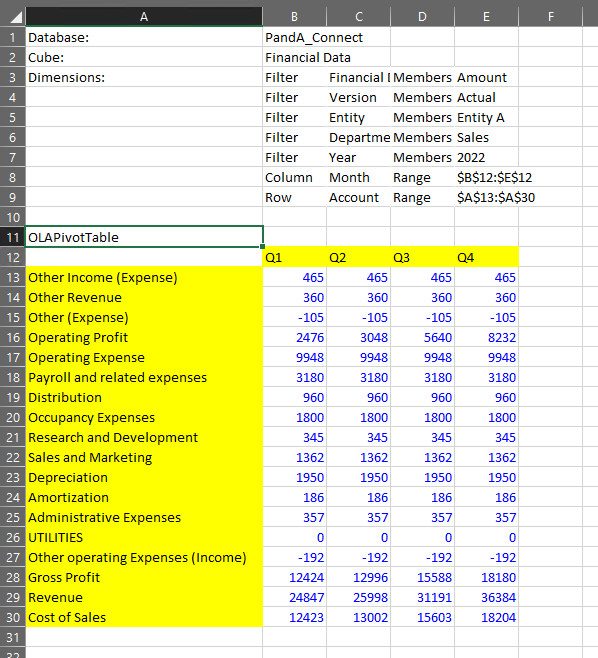Click the 'Version' dimension cell
The height and width of the screenshot is (658, 598).
(359, 97)
